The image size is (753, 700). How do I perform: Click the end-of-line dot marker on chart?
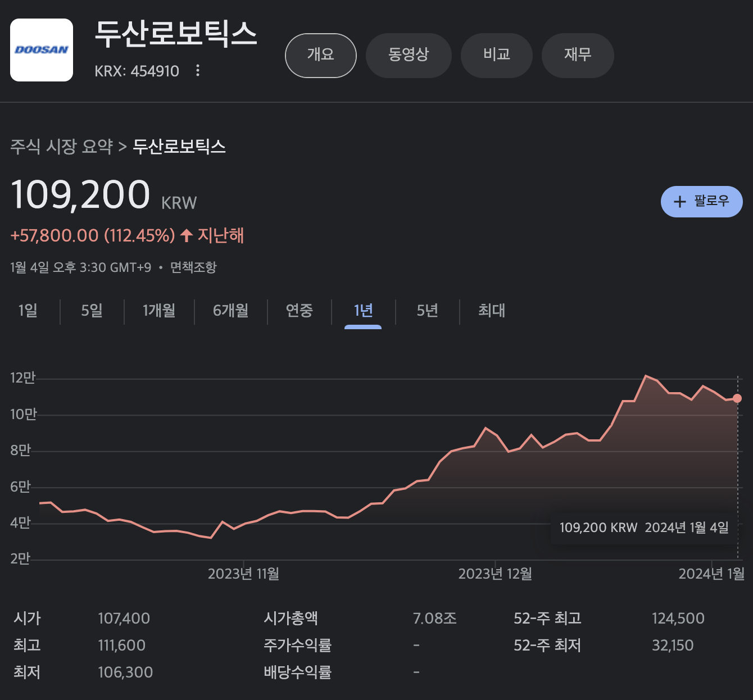[x=737, y=398]
